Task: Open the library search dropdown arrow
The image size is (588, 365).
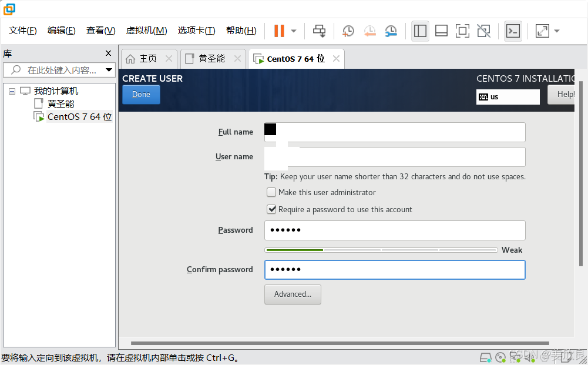Action: point(109,70)
